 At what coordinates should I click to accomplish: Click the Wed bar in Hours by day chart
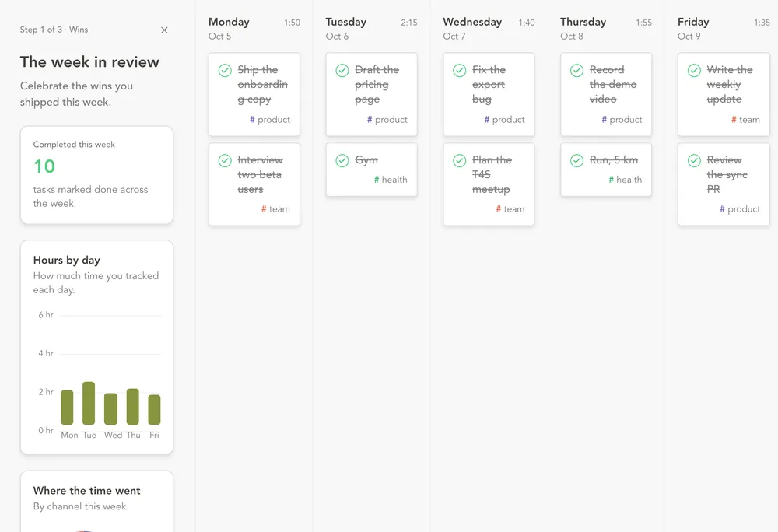110,409
